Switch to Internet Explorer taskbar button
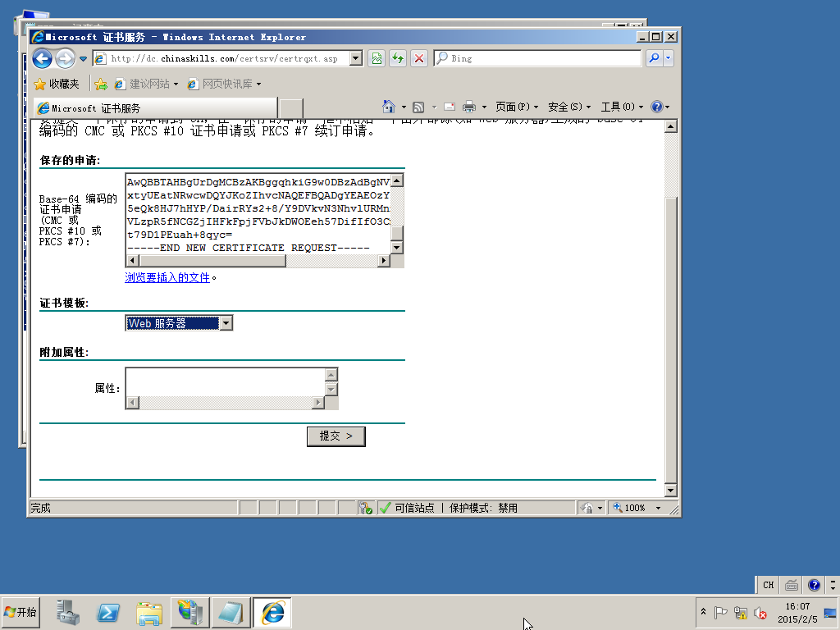The image size is (840, 630). pos(272,612)
